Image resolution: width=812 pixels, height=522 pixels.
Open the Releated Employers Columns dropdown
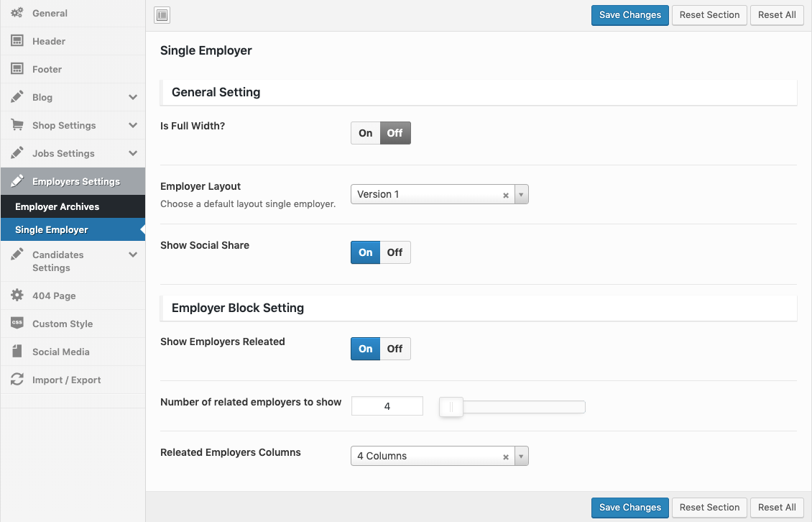tap(439, 456)
